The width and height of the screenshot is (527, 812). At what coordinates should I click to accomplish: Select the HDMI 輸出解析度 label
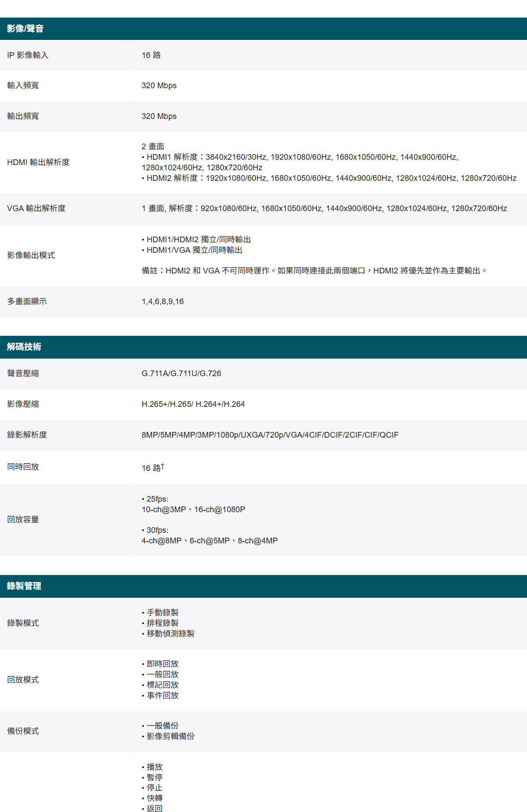click(x=38, y=162)
